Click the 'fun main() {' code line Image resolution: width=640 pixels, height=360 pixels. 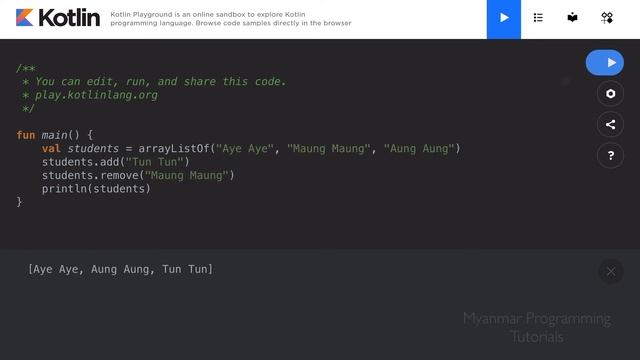click(55, 135)
